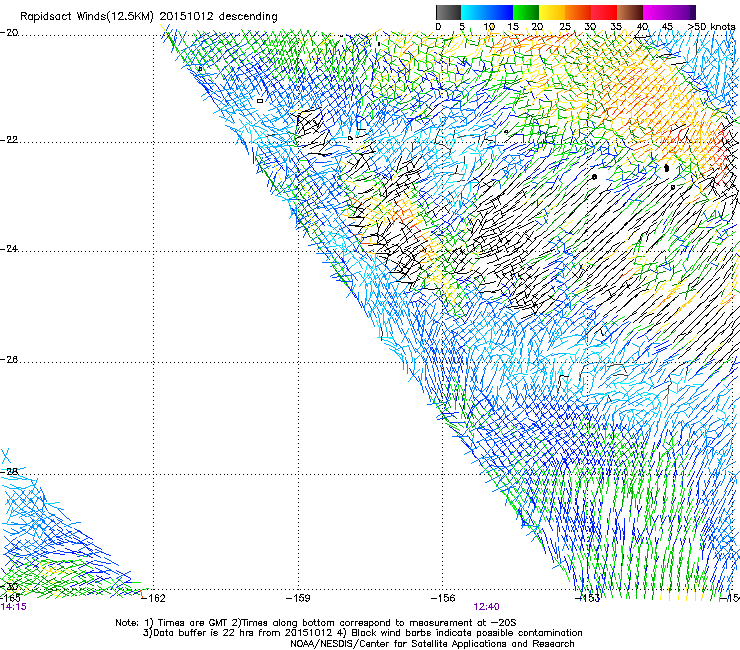
Task: Click the -153 longitude axis label
Action: tap(588, 598)
